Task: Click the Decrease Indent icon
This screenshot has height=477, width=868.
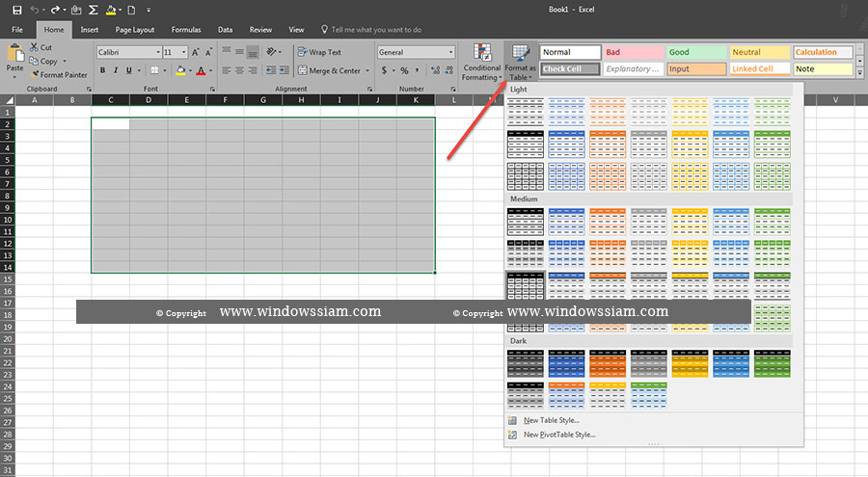Action: point(271,70)
